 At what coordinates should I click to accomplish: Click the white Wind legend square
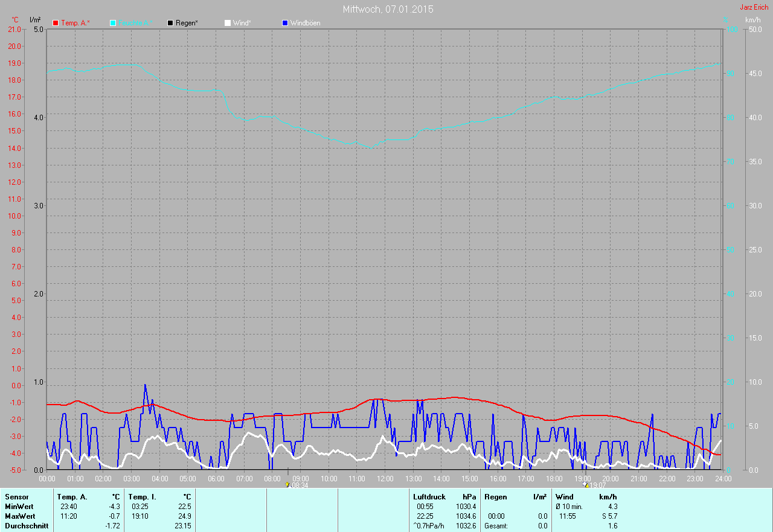pos(228,23)
